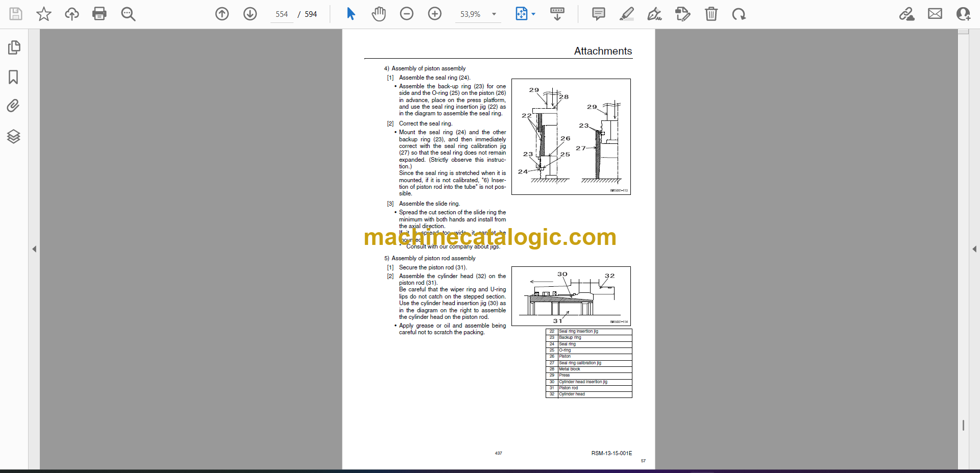Viewport: 980px width, 473px height.
Task: Add a sticky note comment
Action: pos(599,14)
